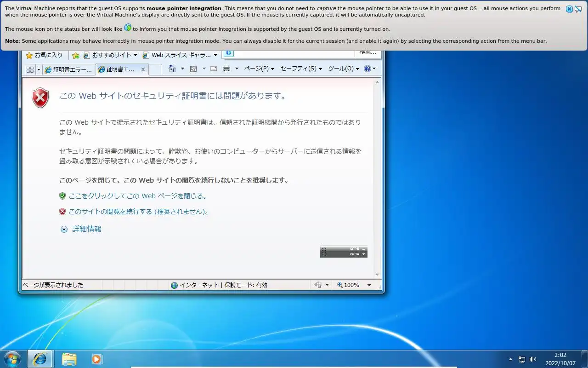
Task: Expand the Print dropdown arrow
Action: [x=237, y=69]
